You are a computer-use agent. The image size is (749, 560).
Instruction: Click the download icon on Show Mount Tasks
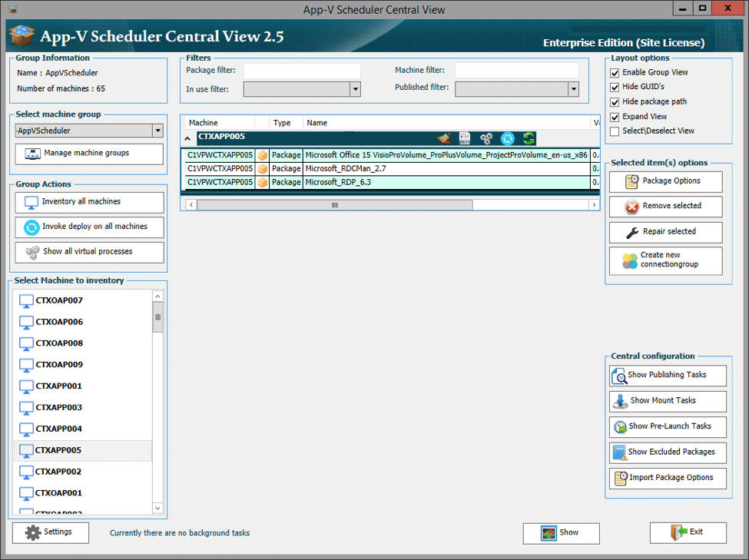point(620,401)
